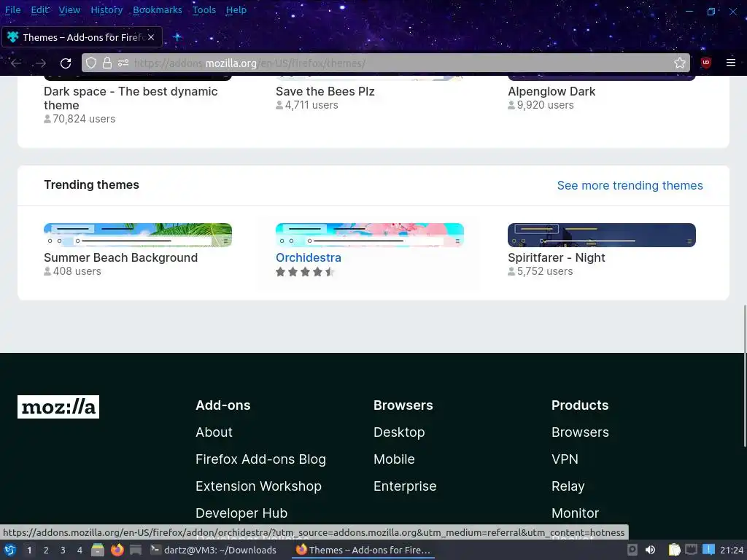This screenshot has width=747, height=560.
Task: Open the blue notification tray icon
Action: (x=708, y=550)
